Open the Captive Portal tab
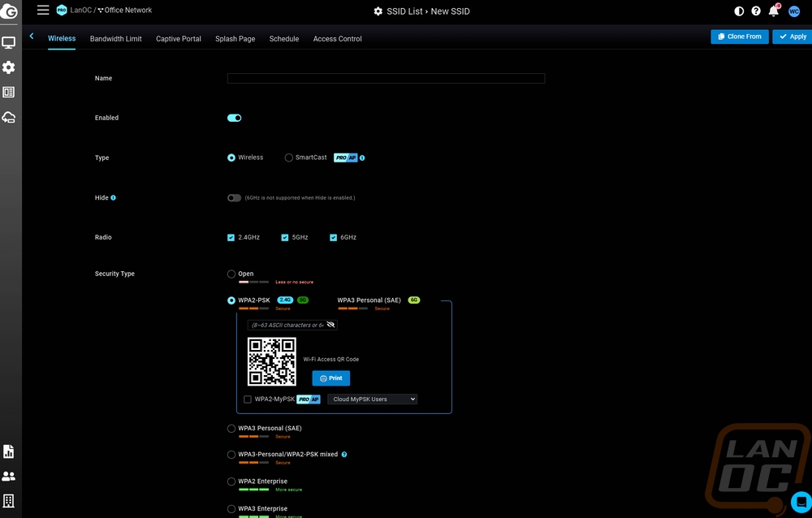 tap(179, 39)
